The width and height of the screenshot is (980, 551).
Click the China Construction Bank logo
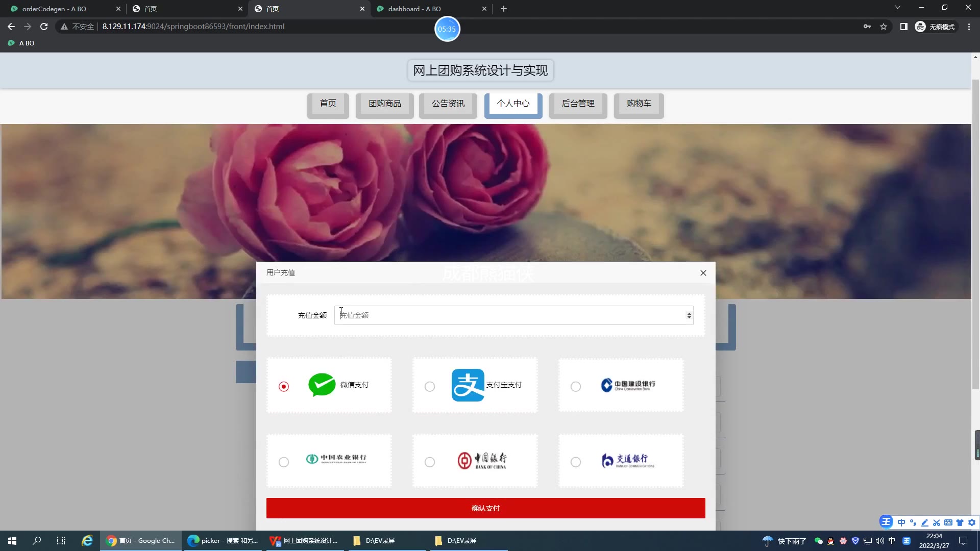[x=628, y=385]
